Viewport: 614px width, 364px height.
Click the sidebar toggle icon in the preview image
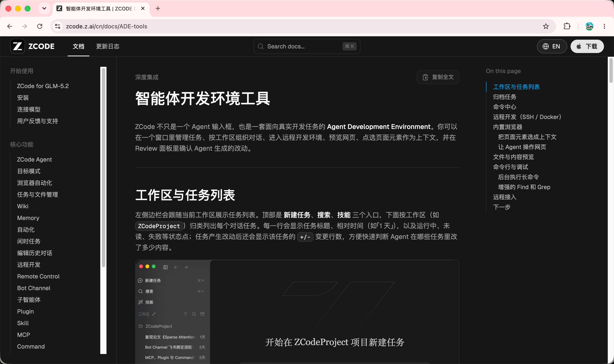[x=166, y=267]
